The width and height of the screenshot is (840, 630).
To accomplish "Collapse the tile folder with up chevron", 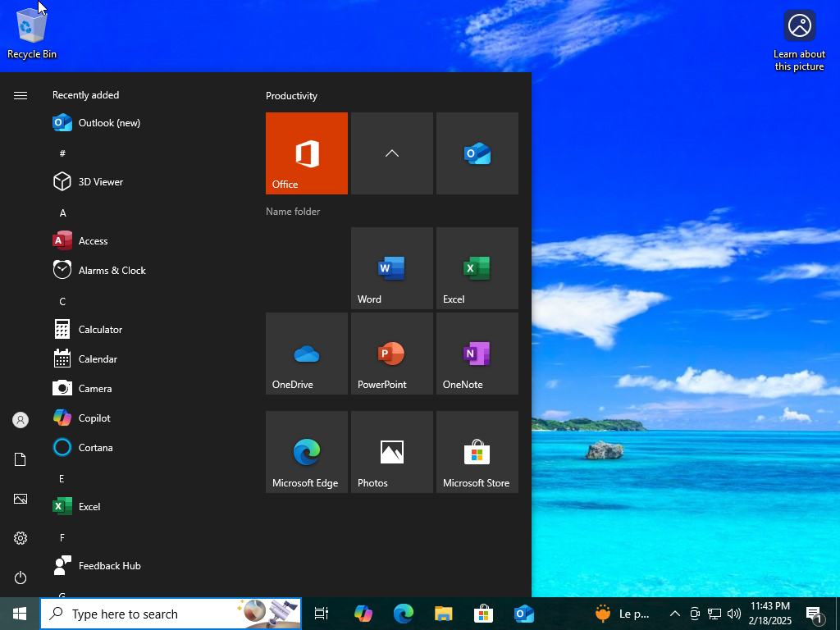I will click(x=391, y=153).
